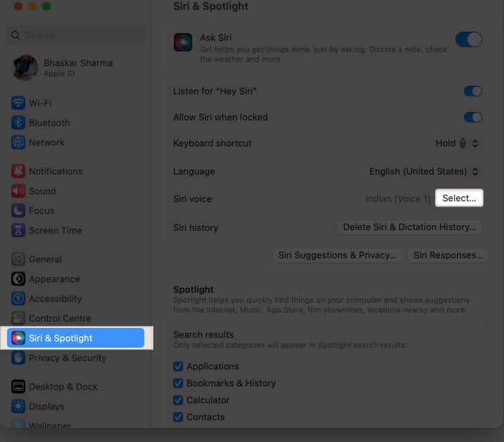The height and width of the screenshot is (442, 504).
Task: Open Language dropdown English (United States)
Action: coord(424,171)
